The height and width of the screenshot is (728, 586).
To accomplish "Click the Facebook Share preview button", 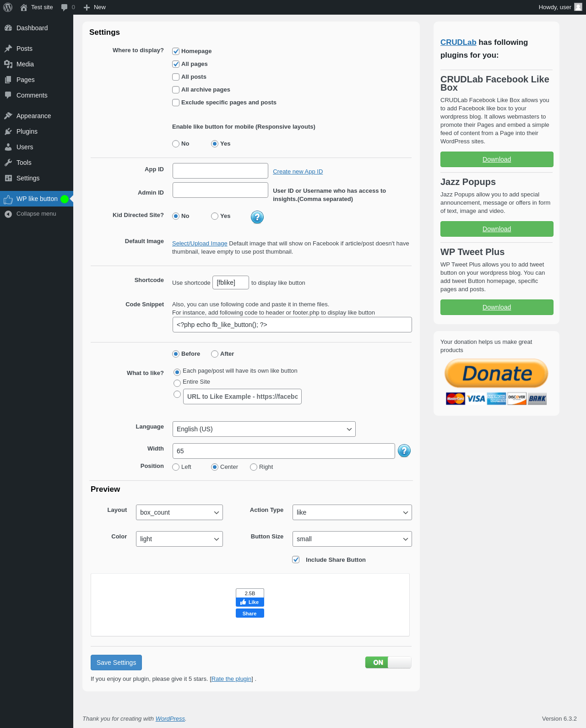I will (x=250, y=614).
